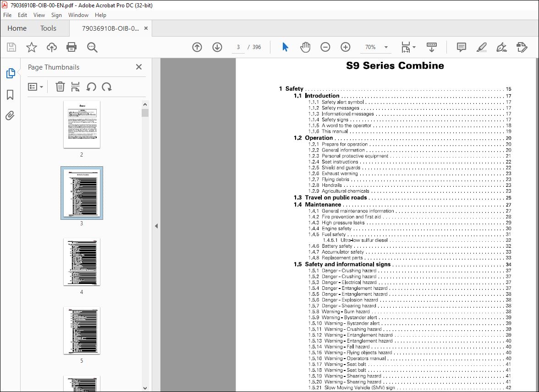Switch to the Home tab
Viewport: 539px width, 392px height.
click(17, 28)
